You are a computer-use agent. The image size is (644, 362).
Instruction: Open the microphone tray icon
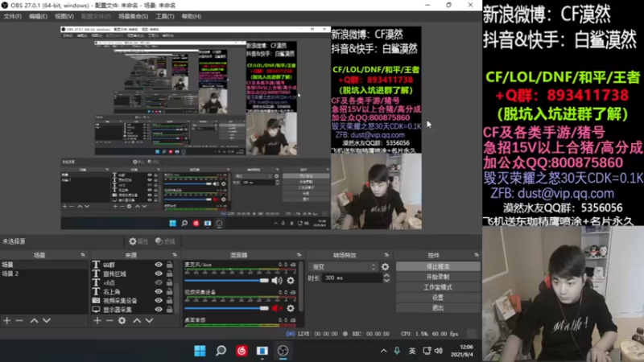point(397,351)
